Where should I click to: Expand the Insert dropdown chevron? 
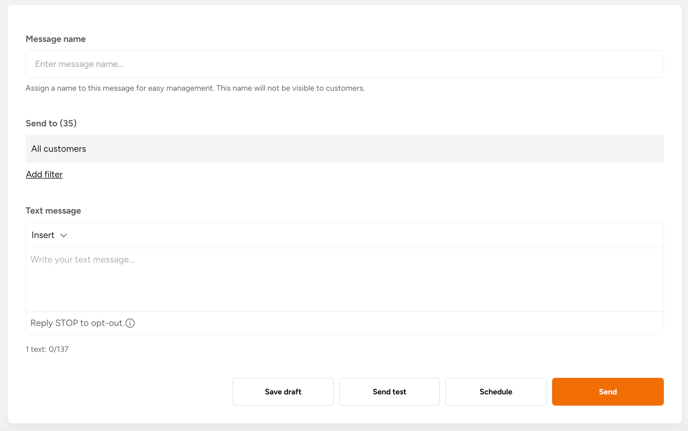click(64, 236)
